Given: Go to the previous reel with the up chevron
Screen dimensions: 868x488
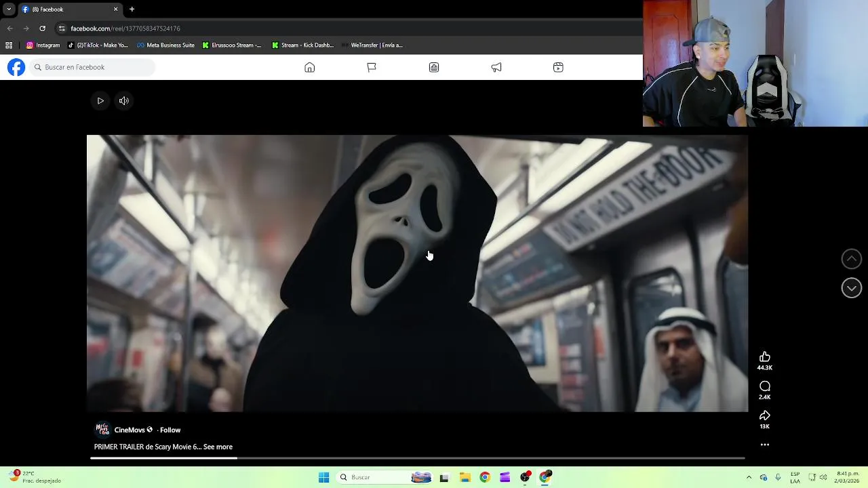Looking at the screenshot, I should [x=852, y=258].
